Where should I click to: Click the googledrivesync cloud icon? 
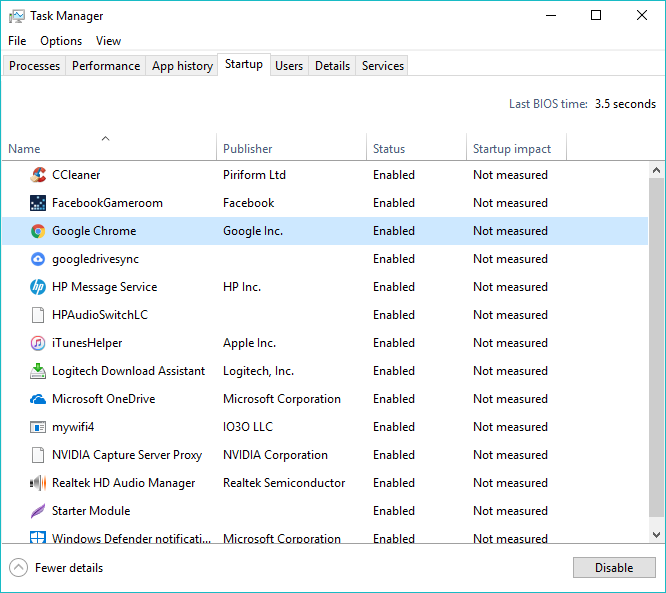(38, 259)
